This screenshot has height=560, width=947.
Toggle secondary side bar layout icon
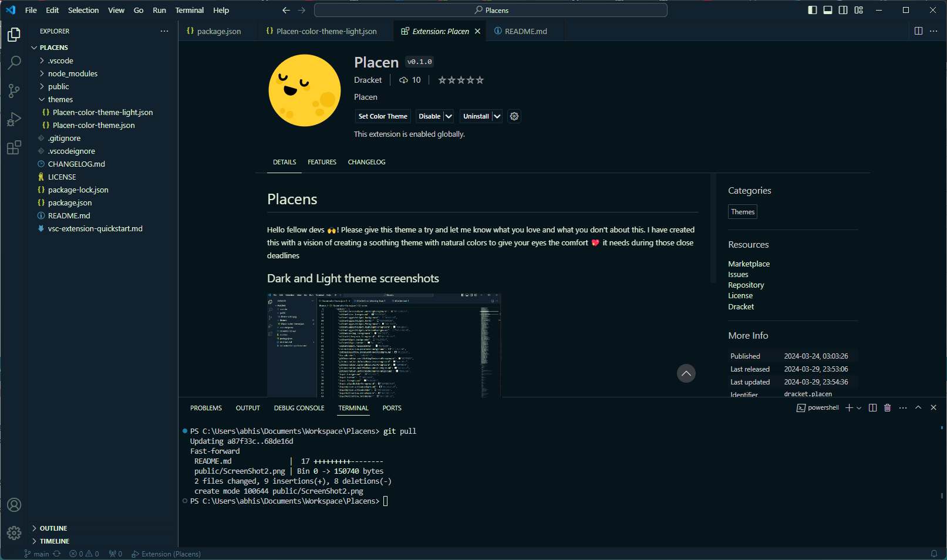(843, 10)
